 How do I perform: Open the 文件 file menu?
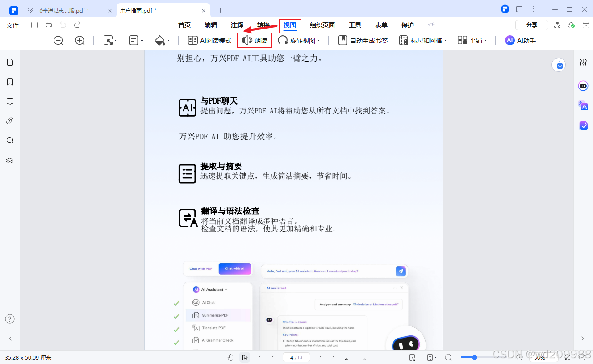13,25
